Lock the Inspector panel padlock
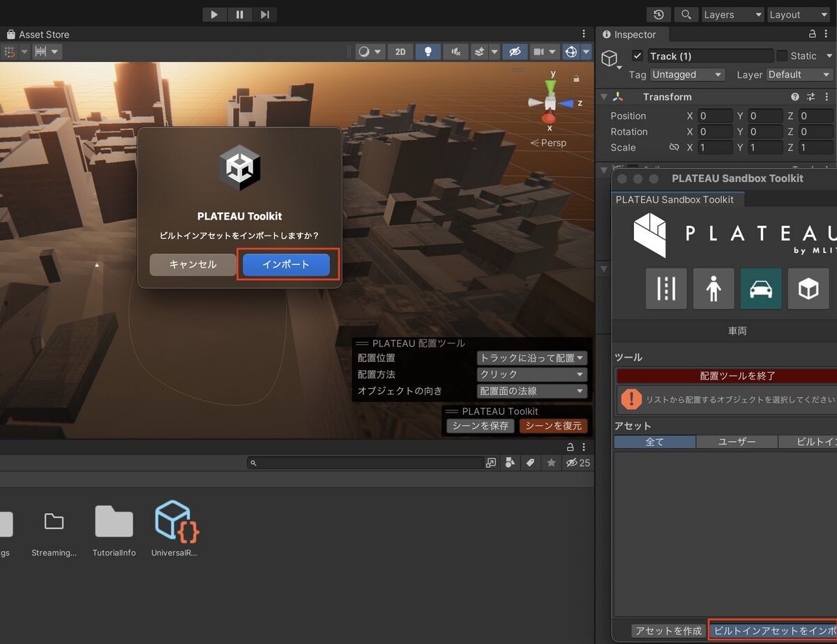Viewport: 837px width, 644px height. tap(813, 34)
